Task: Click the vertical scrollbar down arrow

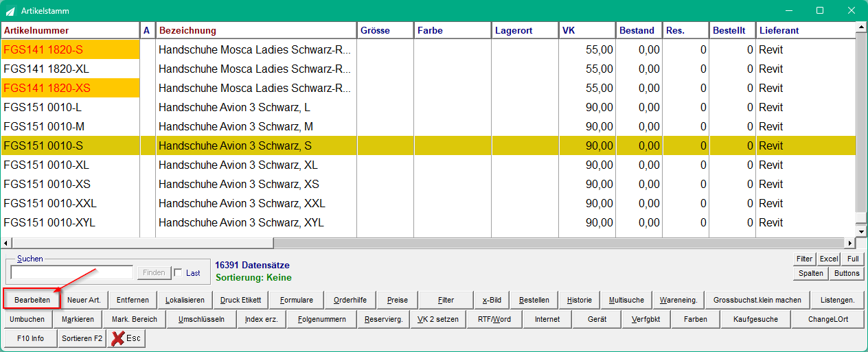Action: (860, 231)
